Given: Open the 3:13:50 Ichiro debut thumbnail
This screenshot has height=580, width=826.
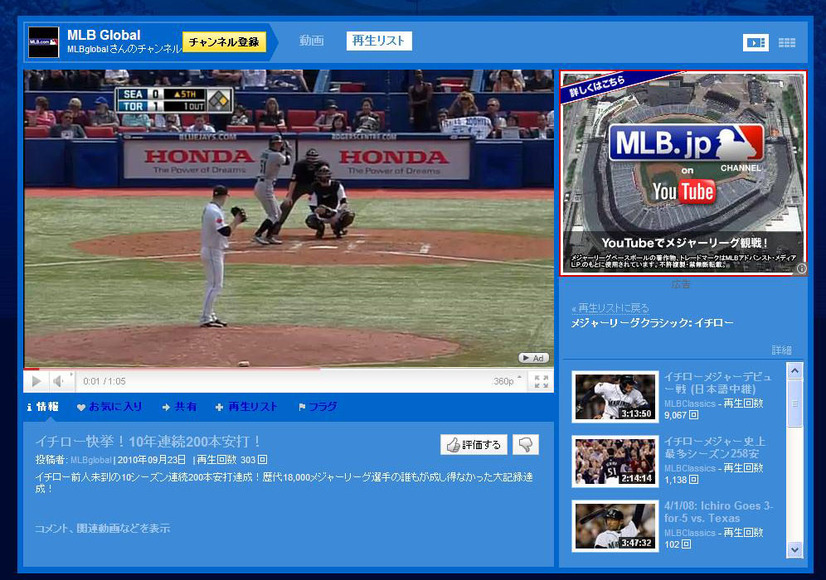Looking at the screenshot, I should pyautogui.click(x=615, y=397).
